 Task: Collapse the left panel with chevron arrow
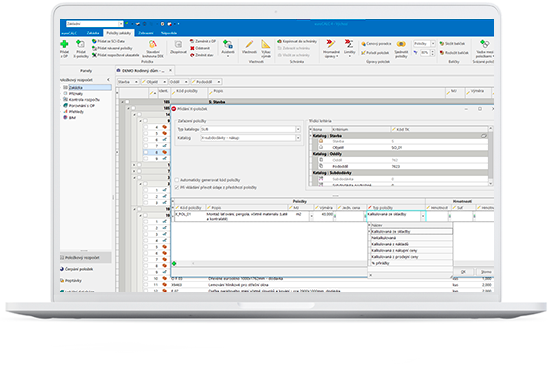coord(108,80)
